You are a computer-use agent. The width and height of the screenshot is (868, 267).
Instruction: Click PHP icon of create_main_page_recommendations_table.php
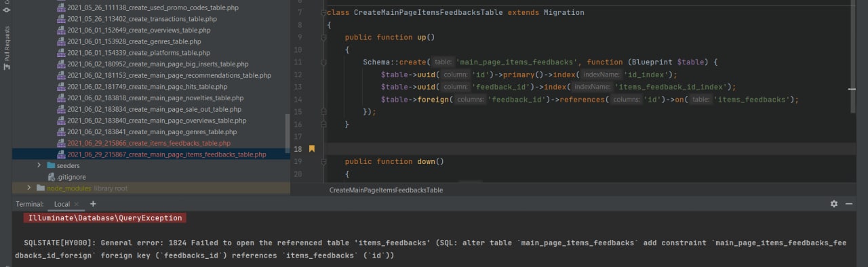point(61,75)
